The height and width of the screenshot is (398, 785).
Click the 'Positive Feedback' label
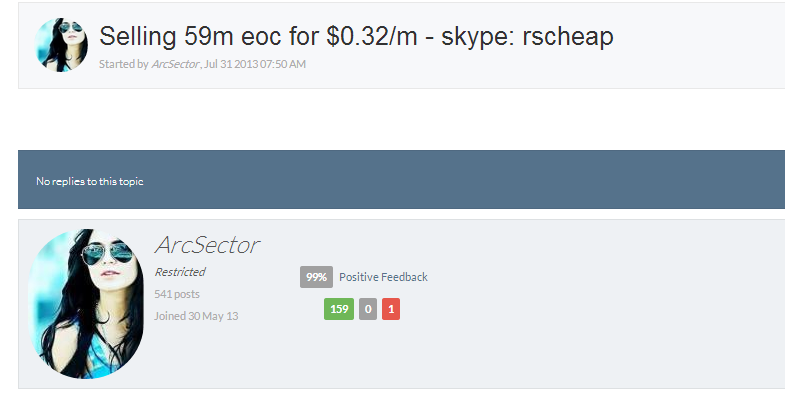pos(383,277)
